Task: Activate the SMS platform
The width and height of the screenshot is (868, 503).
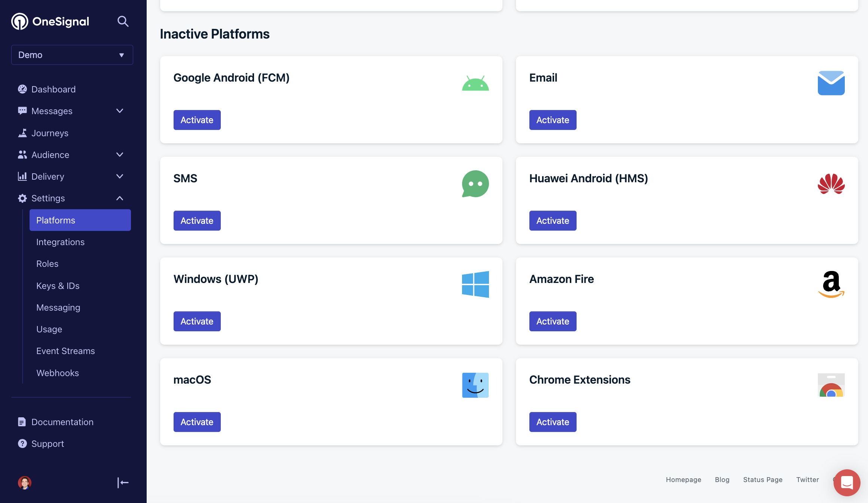Action: [197, 220]
